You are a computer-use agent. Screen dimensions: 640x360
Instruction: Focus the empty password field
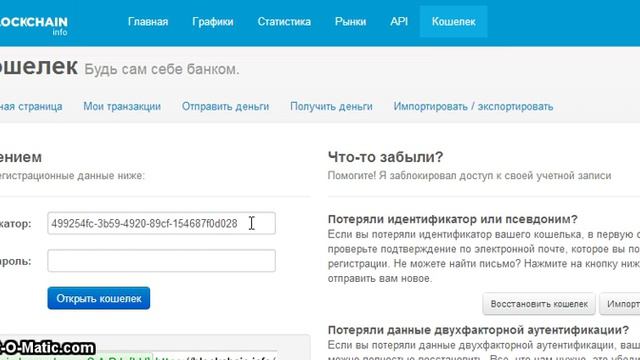(x=162, y=260)
